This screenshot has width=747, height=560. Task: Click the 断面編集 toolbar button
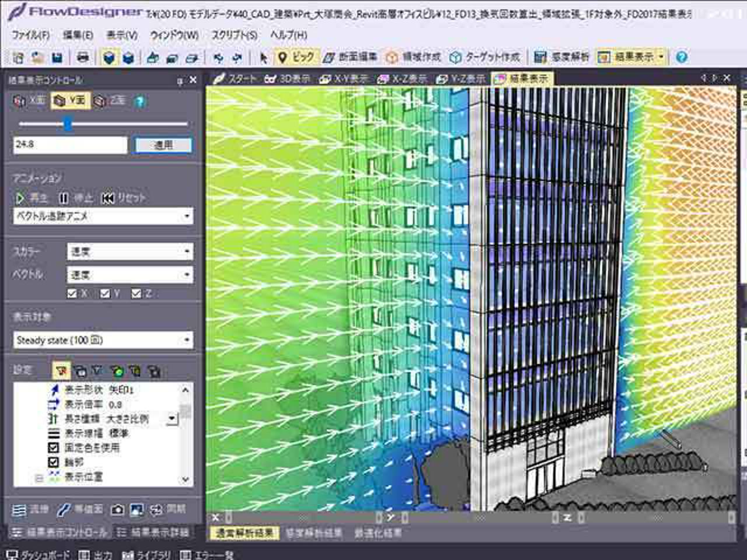coord(351,57)
